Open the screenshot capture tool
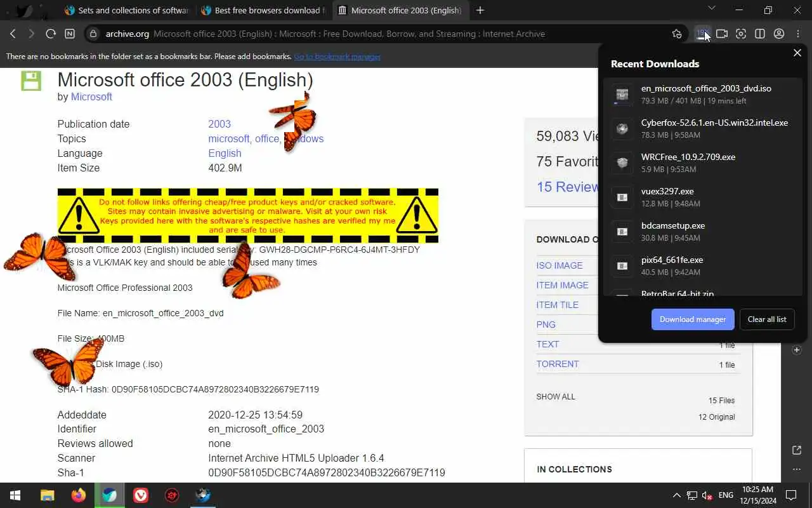This screenshot has width=812, height=508. pos(741,34)
